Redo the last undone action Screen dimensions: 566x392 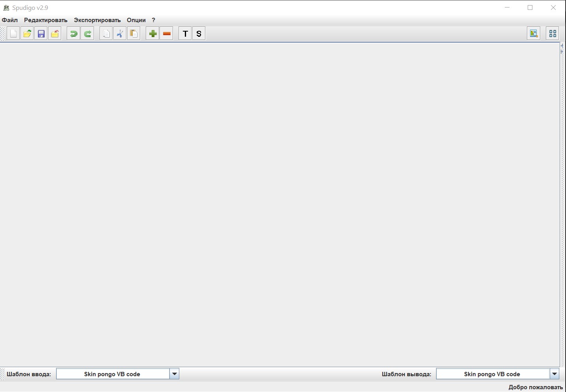[x=87, y=34]
